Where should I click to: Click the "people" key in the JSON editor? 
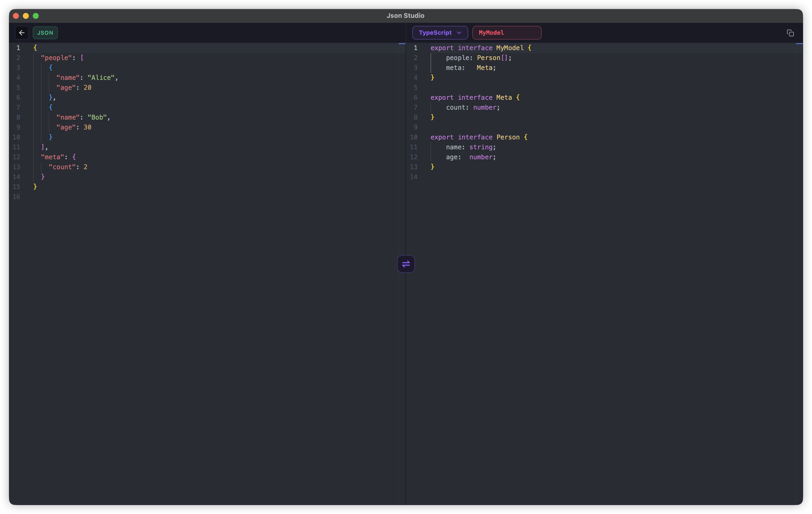pos(56,58)
